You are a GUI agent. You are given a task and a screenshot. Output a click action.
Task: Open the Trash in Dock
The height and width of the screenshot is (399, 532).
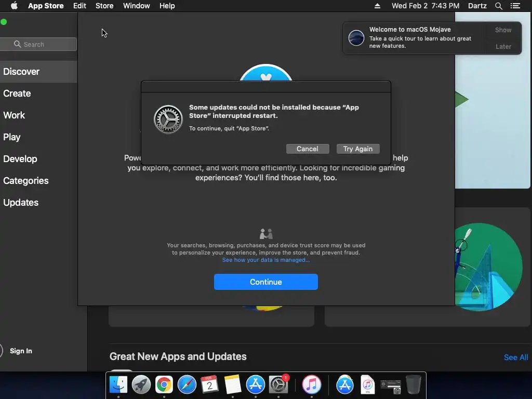[413, 385]
